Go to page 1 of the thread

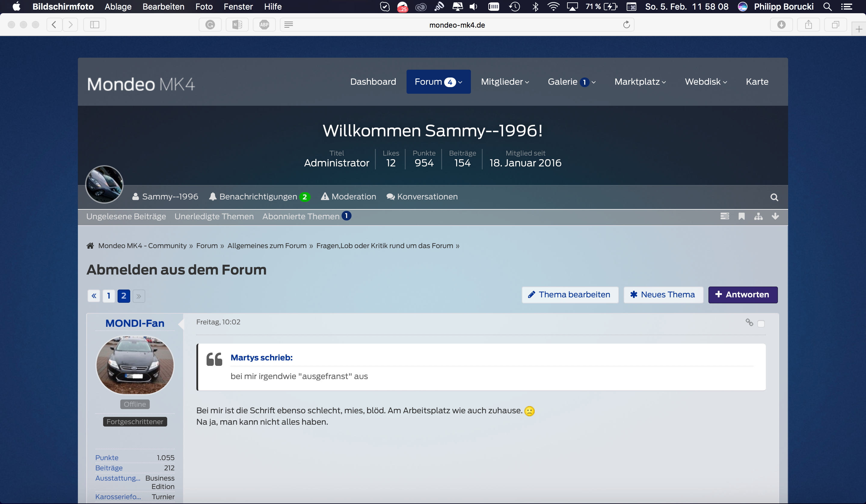109,296
